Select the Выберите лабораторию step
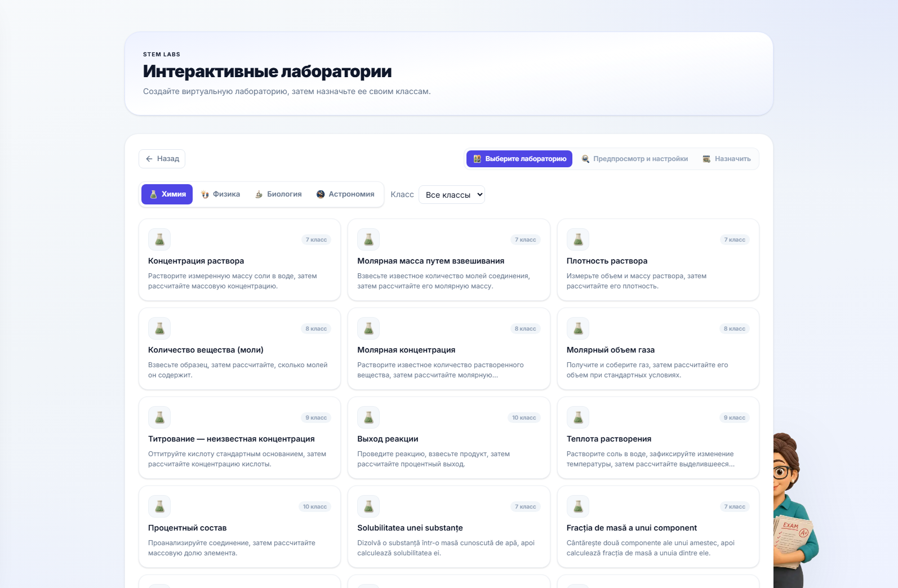The width and height of the screenshot is (898, 588). (519, 159)
